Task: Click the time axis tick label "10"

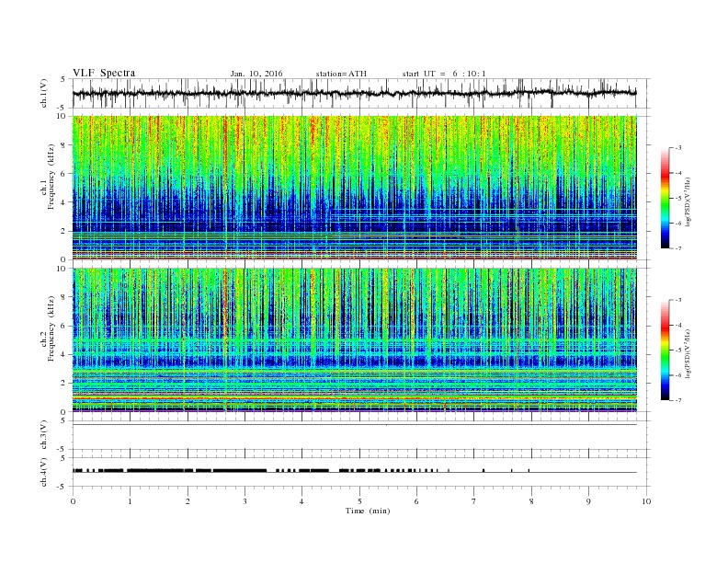Action: pyautogui.click(x=646, y=501)
